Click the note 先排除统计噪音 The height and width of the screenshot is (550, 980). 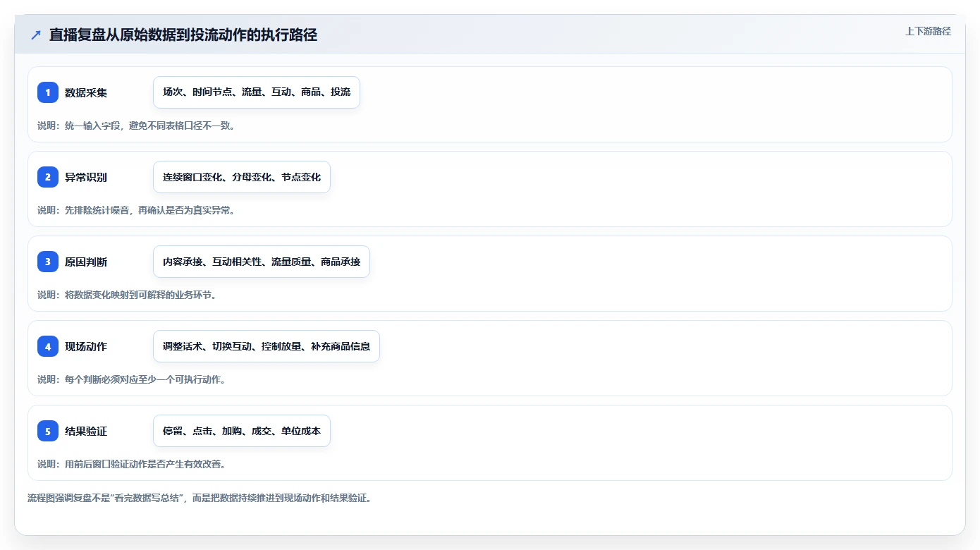coord(136,210)
